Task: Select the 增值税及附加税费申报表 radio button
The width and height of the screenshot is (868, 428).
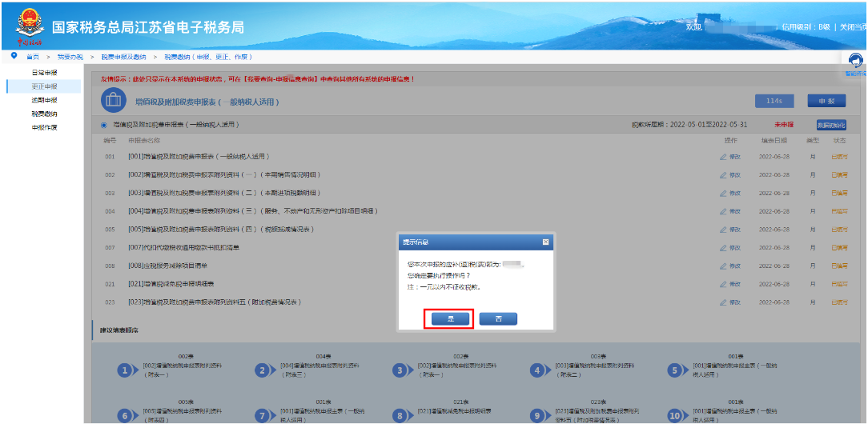Action: click(104, 125)
